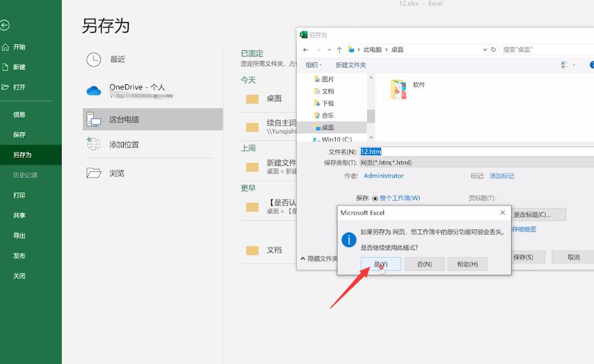Click the 添加标记 link
This screenshot has width=594, height=364.
502,176
